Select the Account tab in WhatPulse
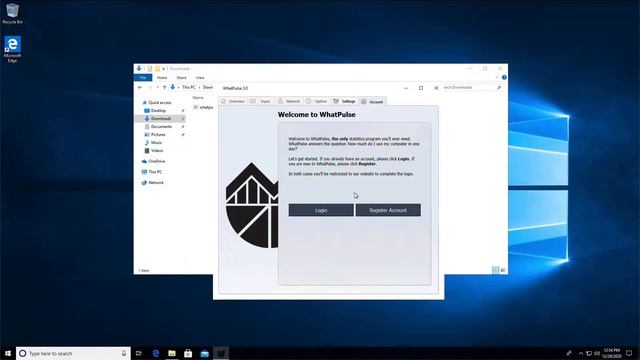Screen dimensions: 640x360 (x=372, y=102)
